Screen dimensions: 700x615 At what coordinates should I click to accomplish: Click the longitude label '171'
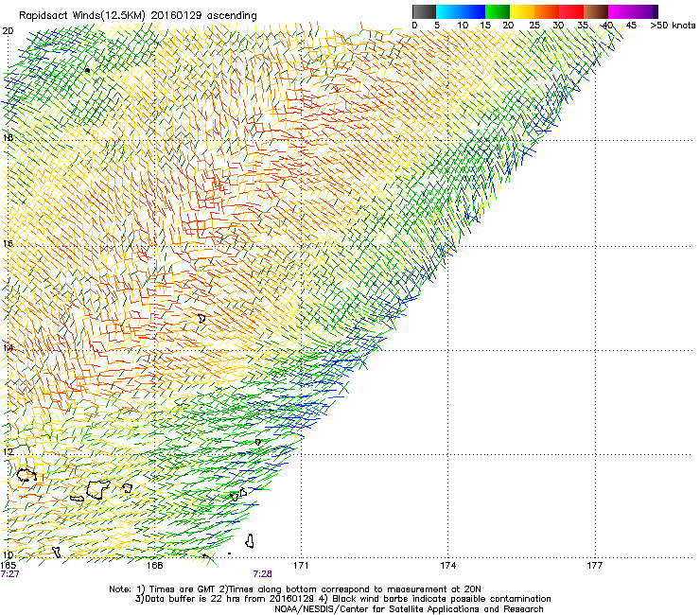tap(301, 566)
